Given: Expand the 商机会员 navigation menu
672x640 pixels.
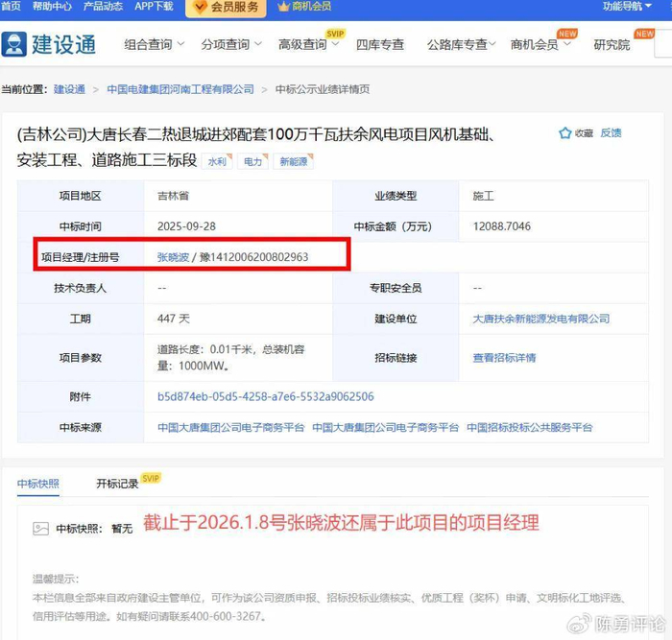Looking at the screenshot, I should [x=540, y=44].
